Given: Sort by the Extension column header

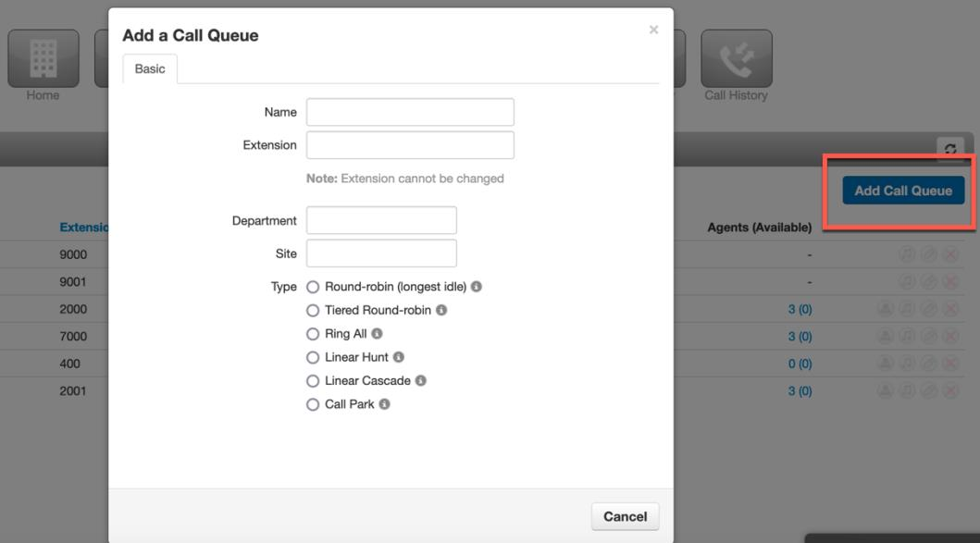Looking at the screenshot, I should (x=84, y=228).
